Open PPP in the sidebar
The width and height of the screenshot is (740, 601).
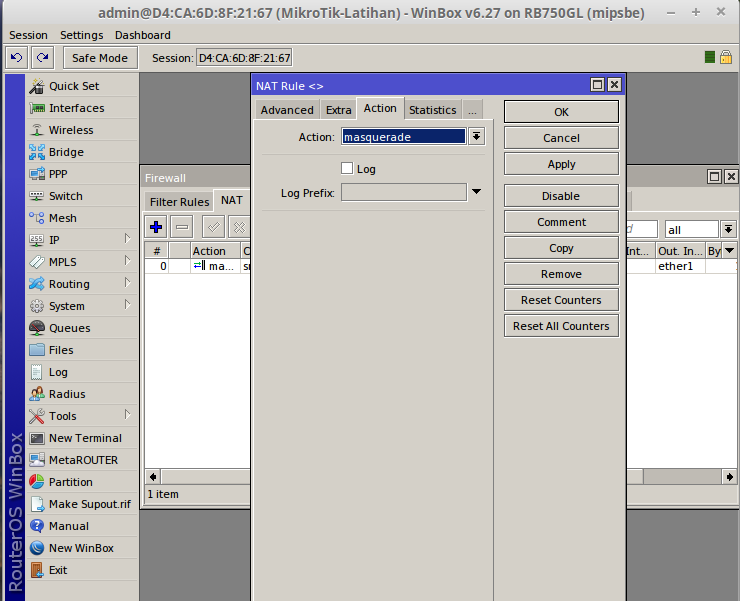coord(82,174)
